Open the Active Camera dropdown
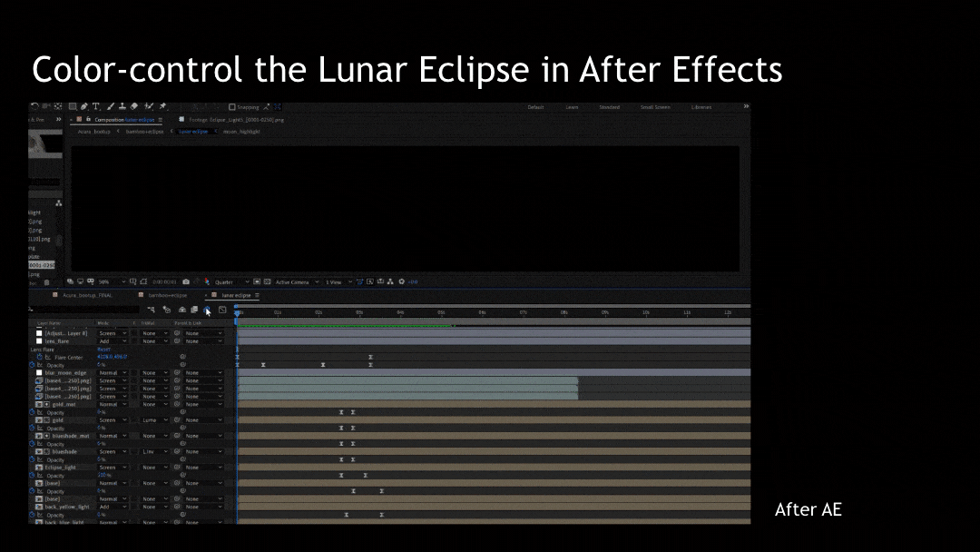This screenshot has height=552, width=980. point(297,282)
